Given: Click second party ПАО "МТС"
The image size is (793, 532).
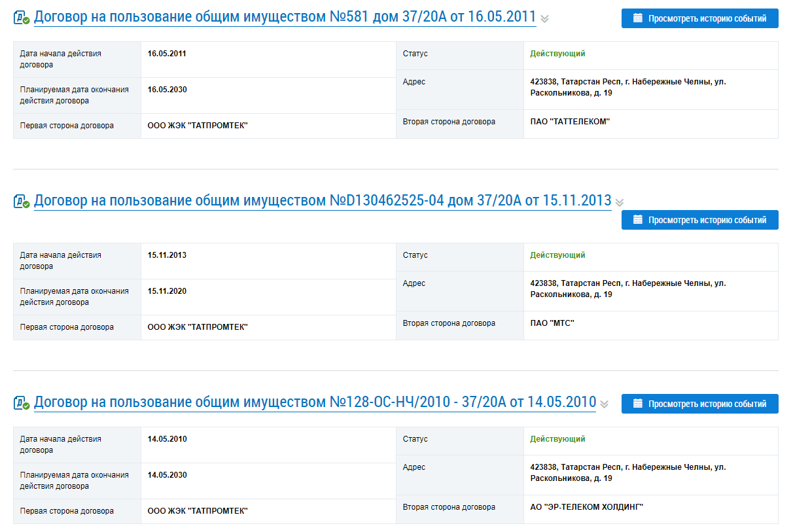Looking at the screenshot, I should (552, 323).
